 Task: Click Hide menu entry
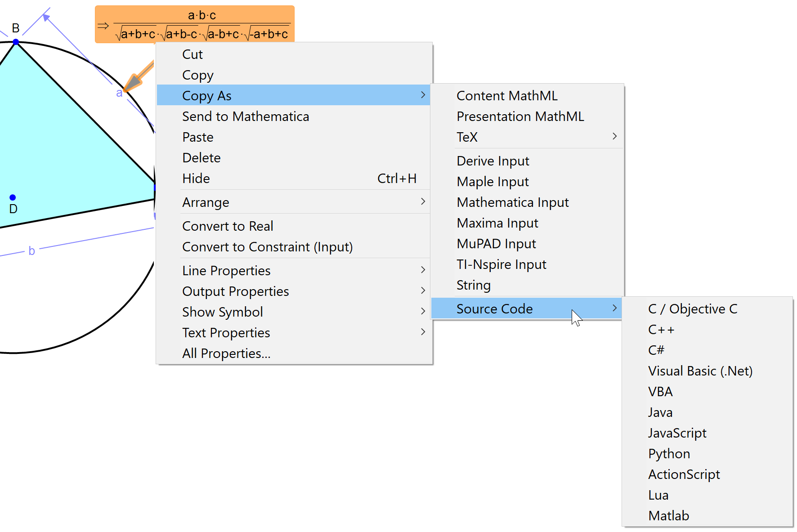click(196, 179)
